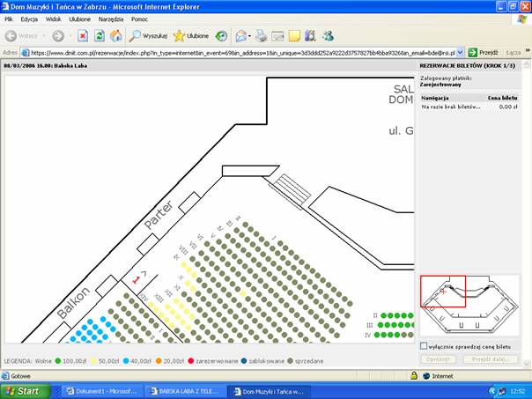
Task: Open Wyszukaj search panel
Action: 148,36
